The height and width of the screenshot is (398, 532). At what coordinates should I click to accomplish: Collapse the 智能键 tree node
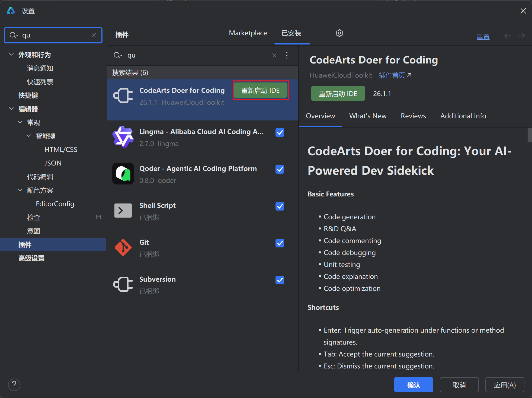coord(29,136)
